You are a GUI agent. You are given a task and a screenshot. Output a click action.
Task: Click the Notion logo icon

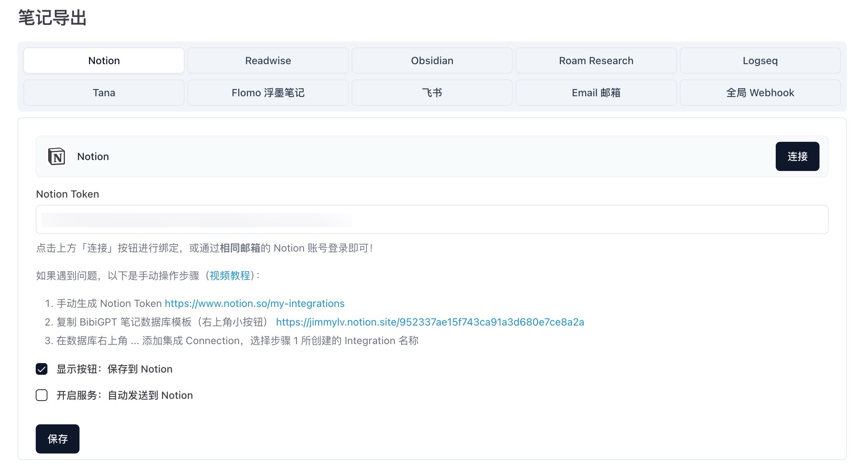(x=57, y=156)
